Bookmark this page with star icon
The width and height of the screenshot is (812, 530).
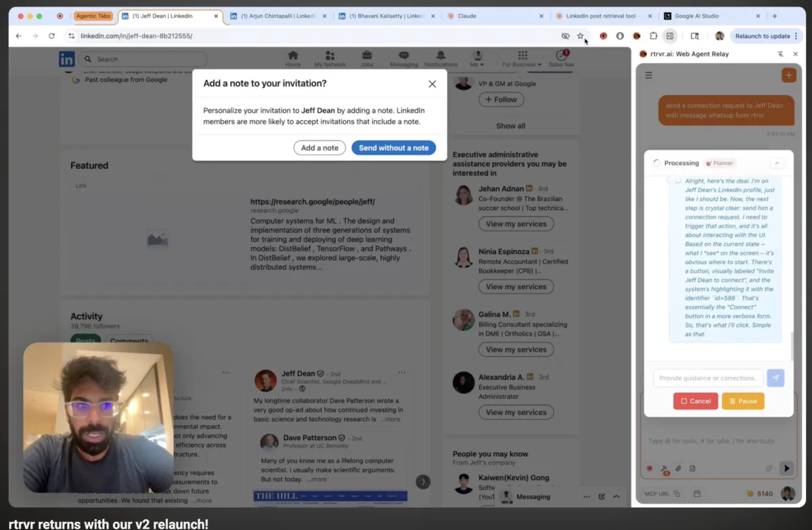(x=580, y=36)
